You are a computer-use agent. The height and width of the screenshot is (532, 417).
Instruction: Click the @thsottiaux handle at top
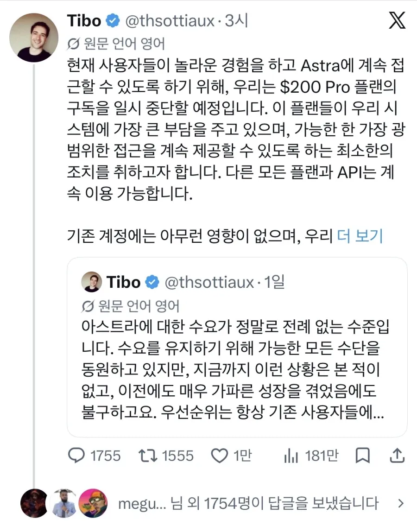170,21
